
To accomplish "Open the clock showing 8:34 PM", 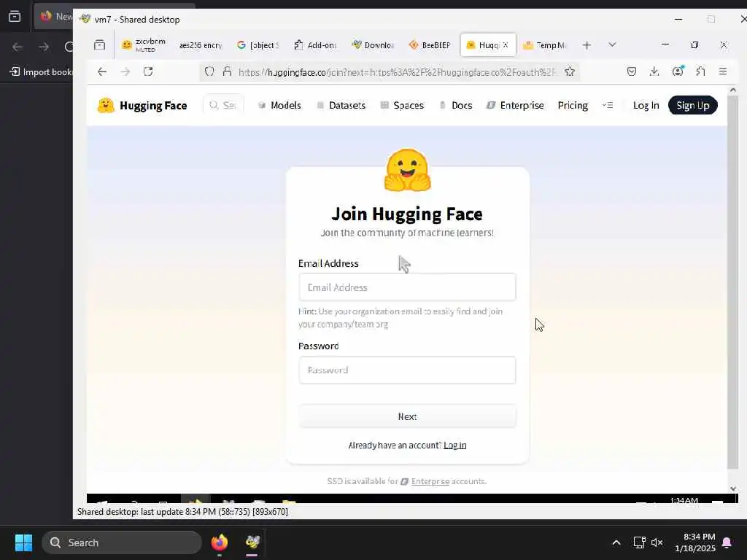I will (695, 542).
